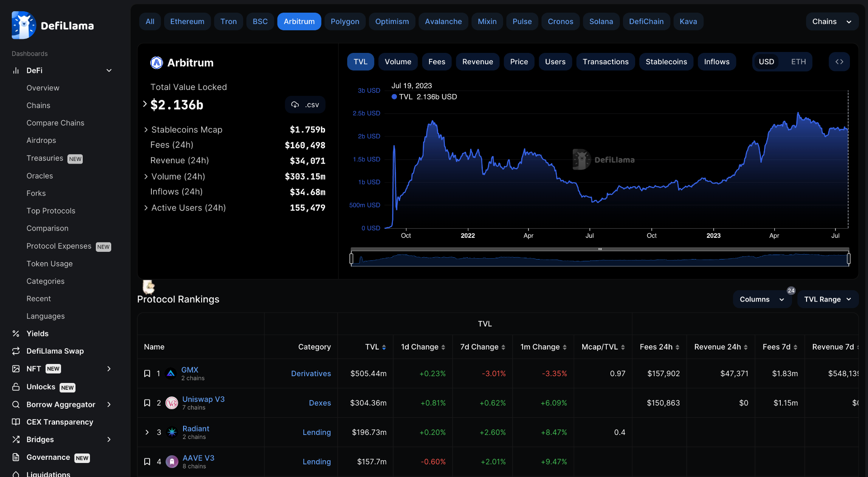Image resolution: width=868 pixels, height=477 pixels.
Task: Toggle the Users chart series
Action: click(x=555, y=62)
